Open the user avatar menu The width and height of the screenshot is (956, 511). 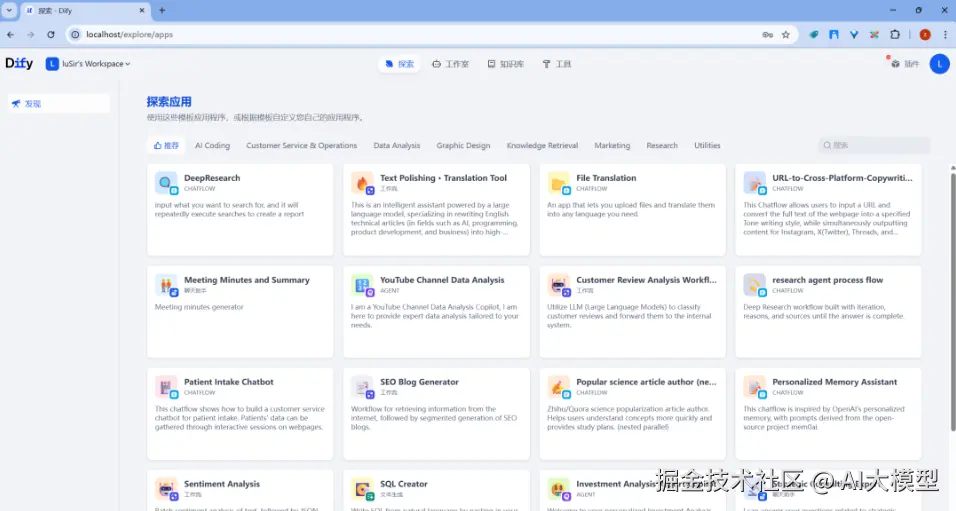tap(939, 63)
